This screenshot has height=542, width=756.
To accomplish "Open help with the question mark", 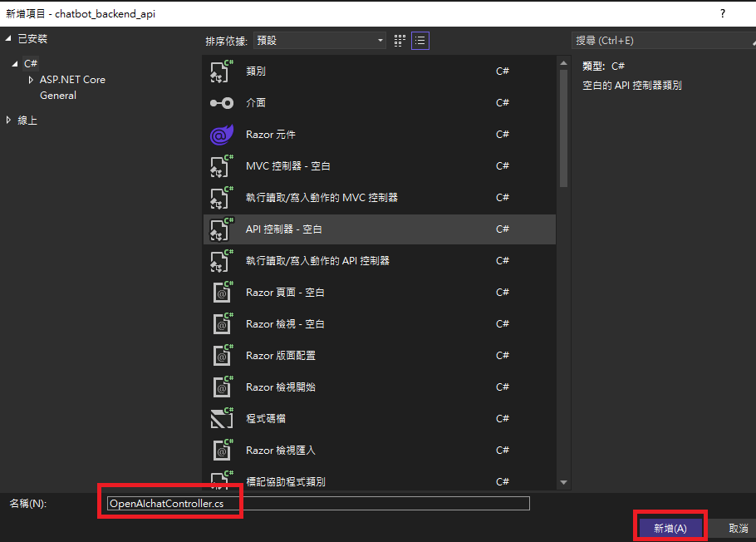I will point(722,13).
